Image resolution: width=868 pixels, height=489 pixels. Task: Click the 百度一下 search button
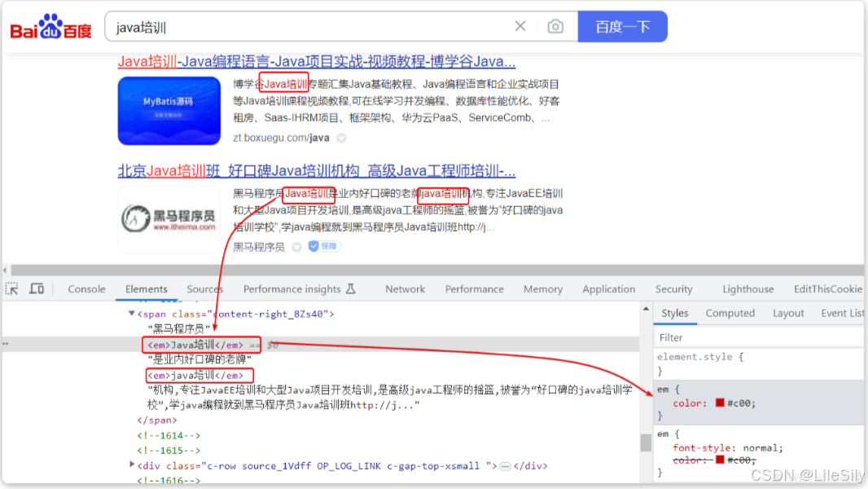[x=622, y=26]
